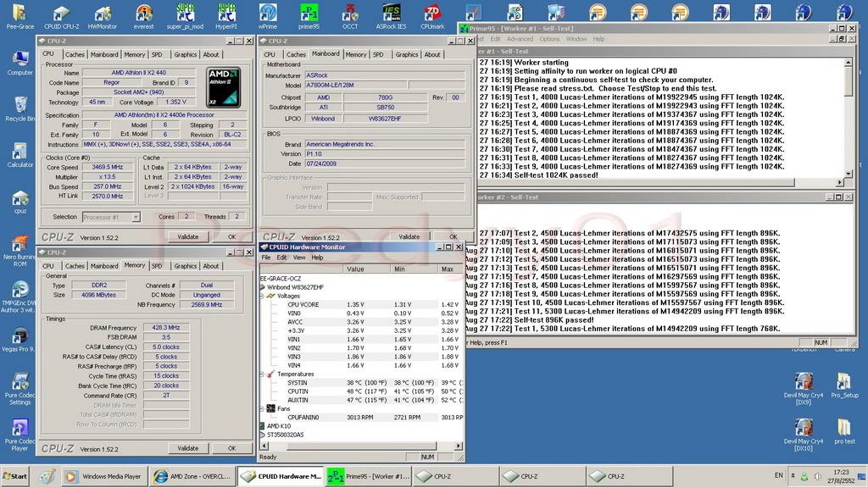Launch OCCT from the desktop

point(350,17)
